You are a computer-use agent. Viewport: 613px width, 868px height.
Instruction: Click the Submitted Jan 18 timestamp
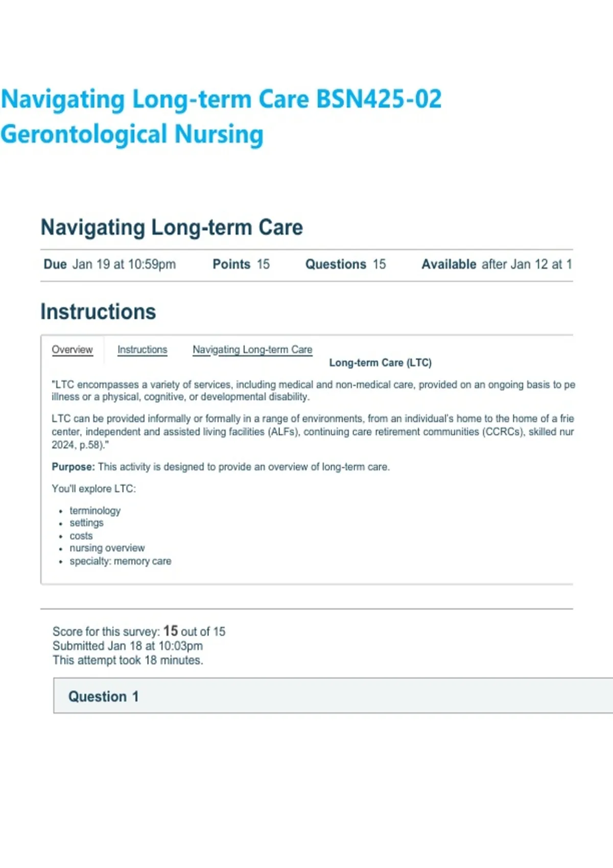pos(128,646)
